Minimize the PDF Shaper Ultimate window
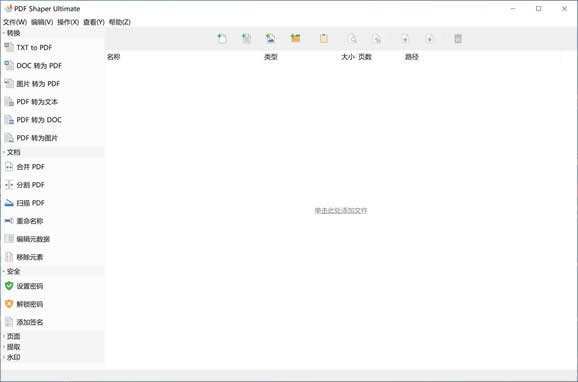 513,8
